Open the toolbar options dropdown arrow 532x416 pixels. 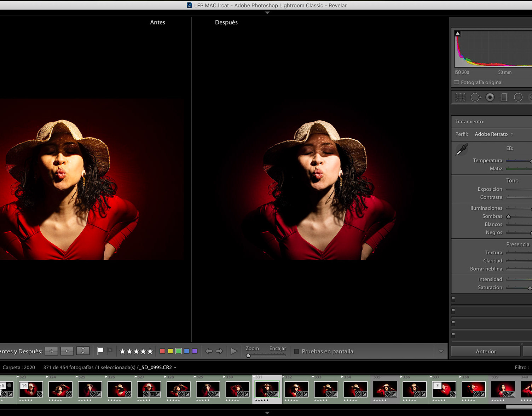click(x=441, y=351)
